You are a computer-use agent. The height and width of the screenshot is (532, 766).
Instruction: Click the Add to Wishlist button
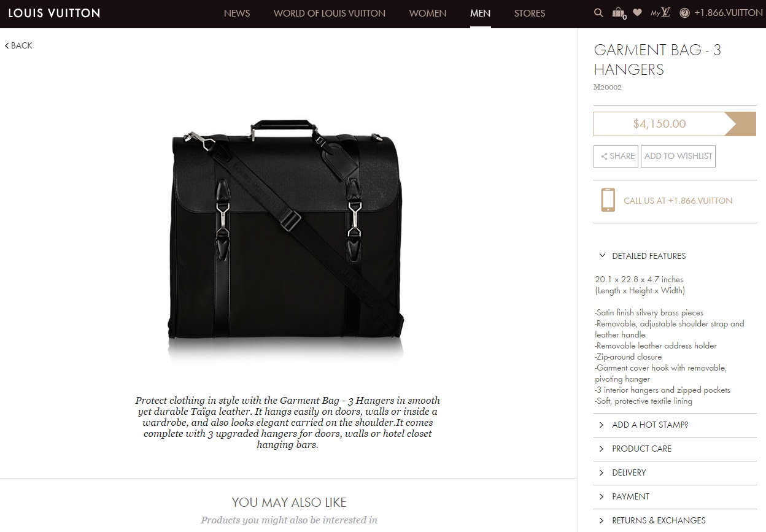[x=678, y=156]
